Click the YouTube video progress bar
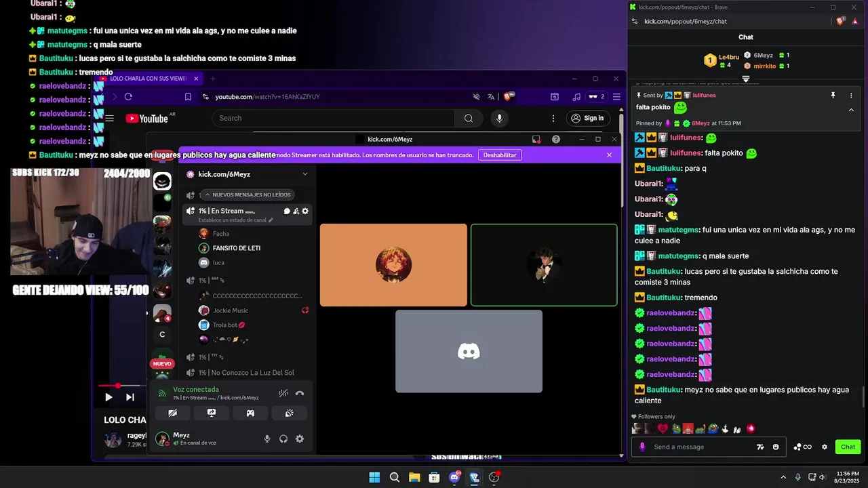The height and width of the screenshot is (488, 868). coord(122,386)
